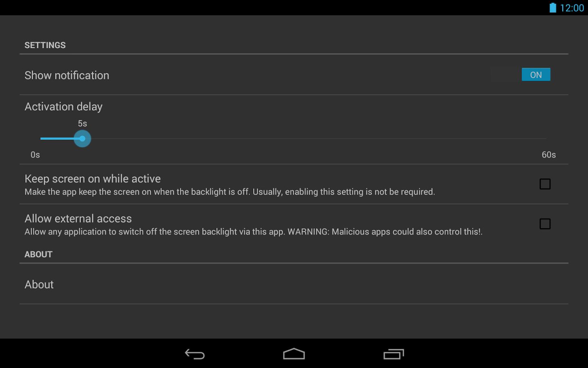Viewport: 588px width, 368px height.
Task: Enable Allow external access checkbox
Action: point(545,224)
